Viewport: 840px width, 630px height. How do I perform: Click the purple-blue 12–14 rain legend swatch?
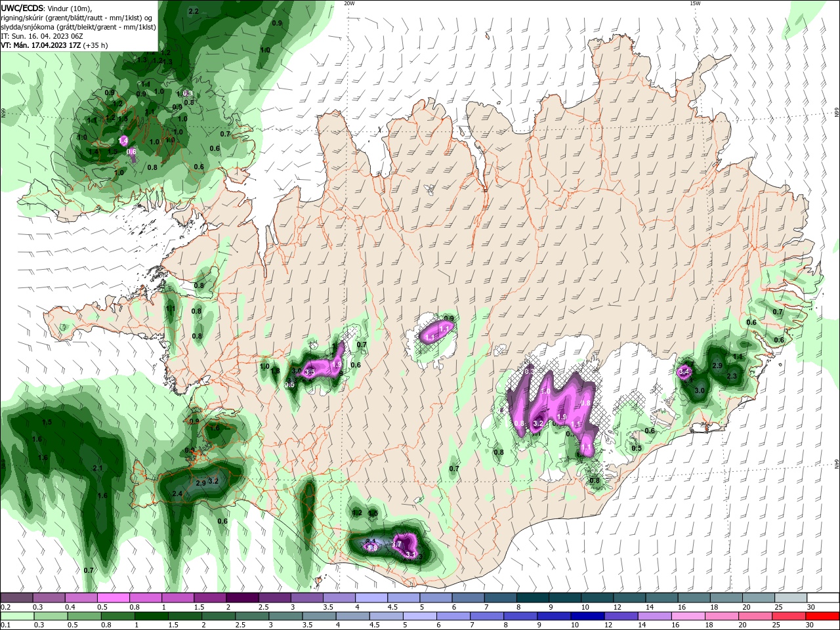coord(623,616)
